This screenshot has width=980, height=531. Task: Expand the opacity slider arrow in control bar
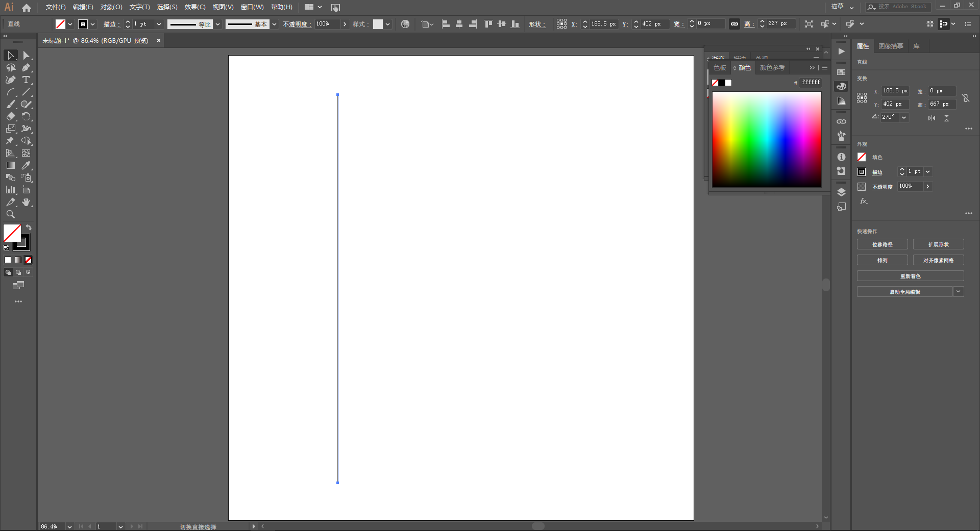(x=345, y=24)
